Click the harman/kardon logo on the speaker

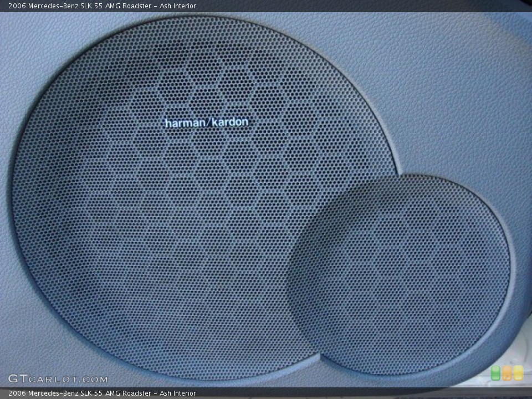(x=207, y=122)
